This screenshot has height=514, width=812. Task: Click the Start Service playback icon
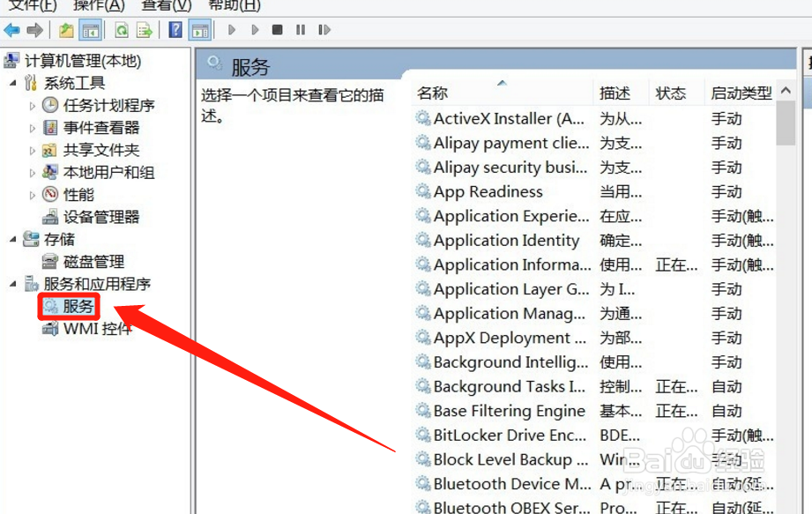coord(230,29)
